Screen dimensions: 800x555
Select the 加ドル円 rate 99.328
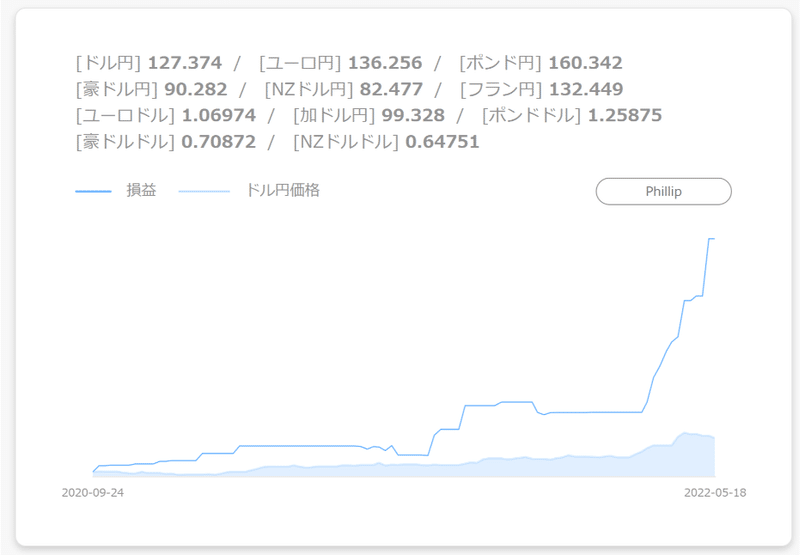pyautogui.click(x=413, y=115)
